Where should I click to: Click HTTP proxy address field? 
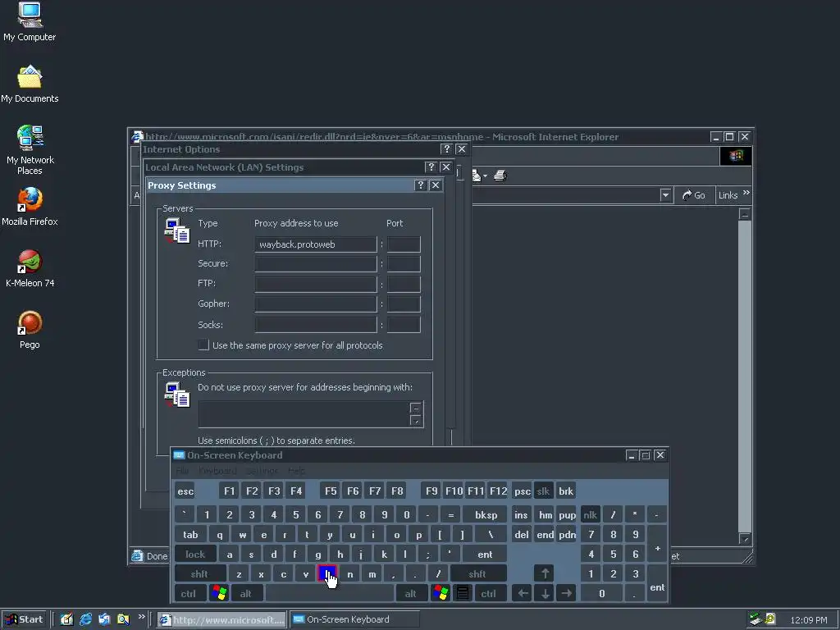[316, 244]
